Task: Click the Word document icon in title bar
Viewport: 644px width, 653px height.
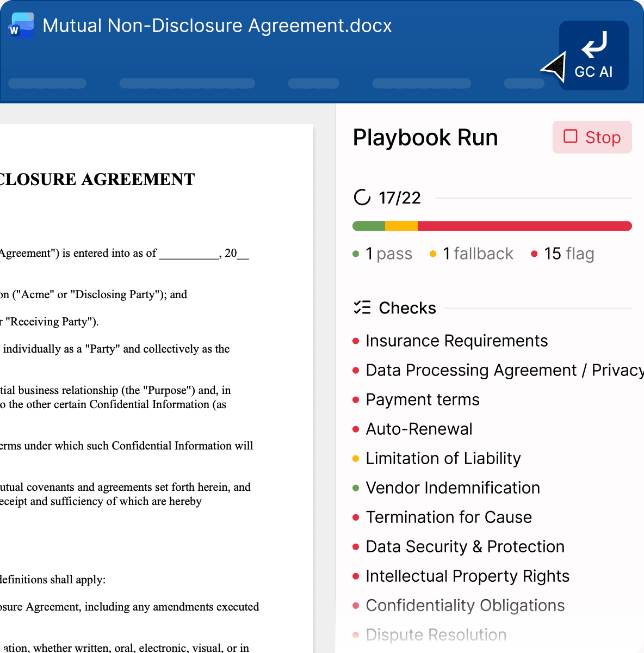Action: (x=22, y=26)
